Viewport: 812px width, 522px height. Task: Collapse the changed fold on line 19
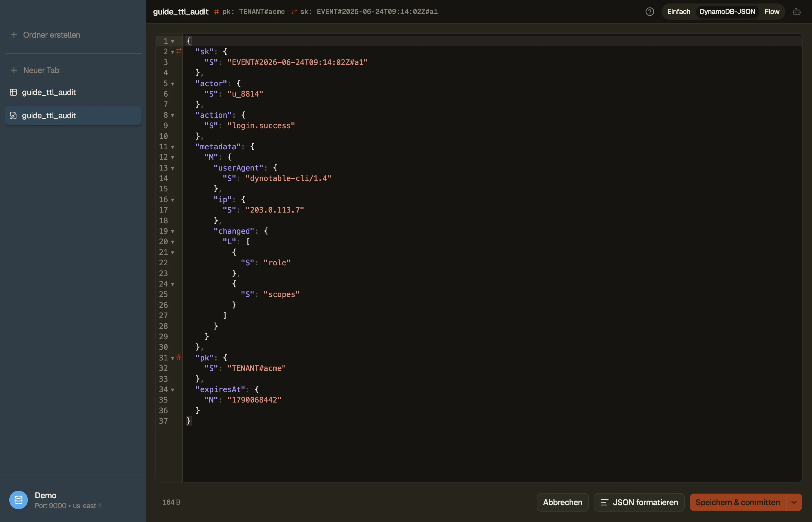coord(173,231)
